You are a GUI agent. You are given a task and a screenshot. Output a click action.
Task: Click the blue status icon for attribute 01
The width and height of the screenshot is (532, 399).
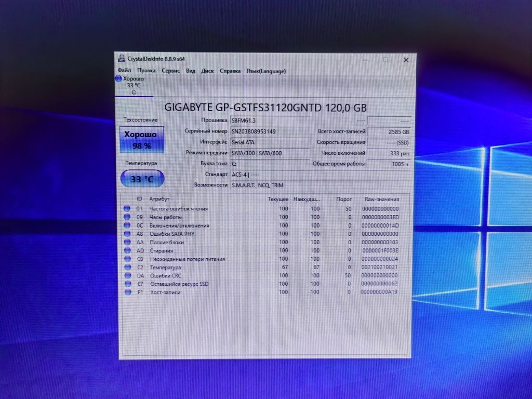click(x=127, y=208)
